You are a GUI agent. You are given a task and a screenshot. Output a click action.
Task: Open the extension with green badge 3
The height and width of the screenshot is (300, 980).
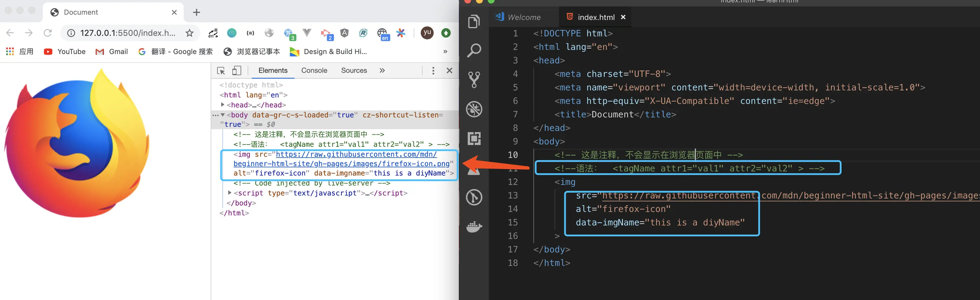pyautogui.click(x=289, y=34)
